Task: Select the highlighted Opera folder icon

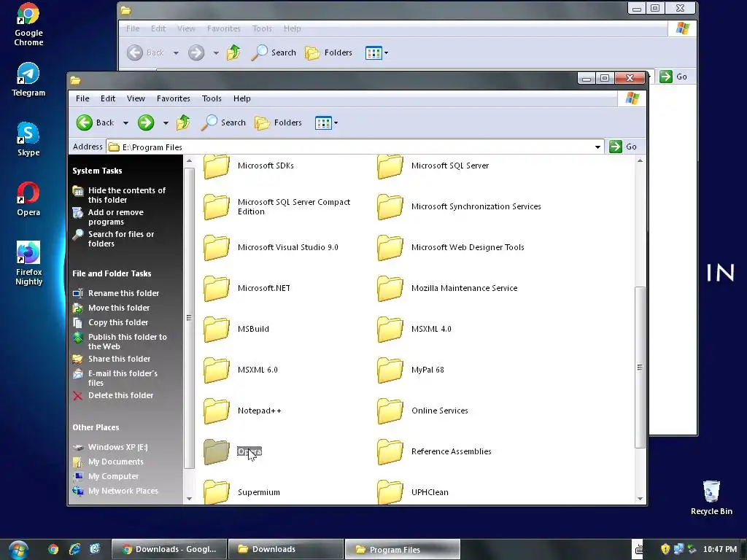Action: tap(216, 451)
